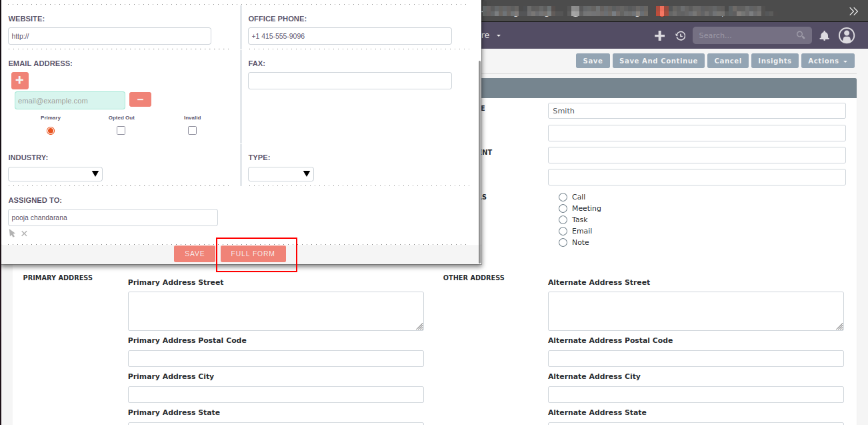The height and width of the screenshot is (425, 868).
Task: Click the search magnifier icon
Action: pos(801,35)
